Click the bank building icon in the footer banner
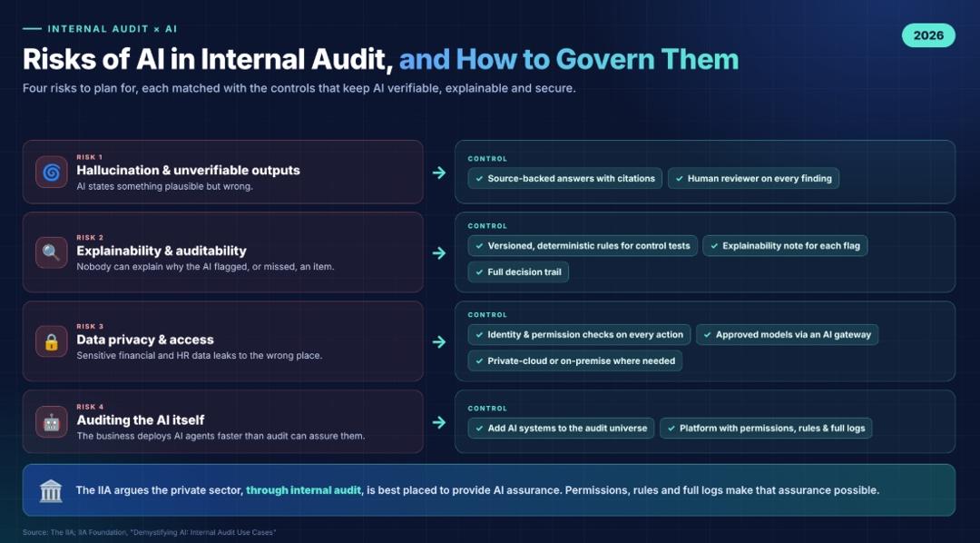 (51, 490)
